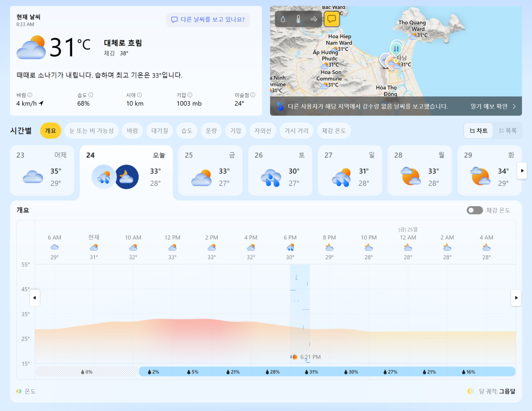Select the 자외선 tab

pos(262,131)
